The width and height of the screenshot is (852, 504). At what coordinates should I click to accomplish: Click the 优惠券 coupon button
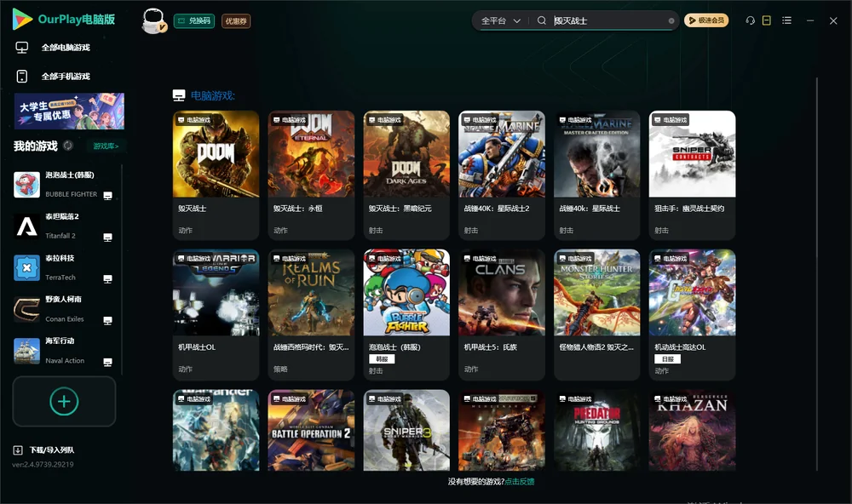(x=236, y=21)
